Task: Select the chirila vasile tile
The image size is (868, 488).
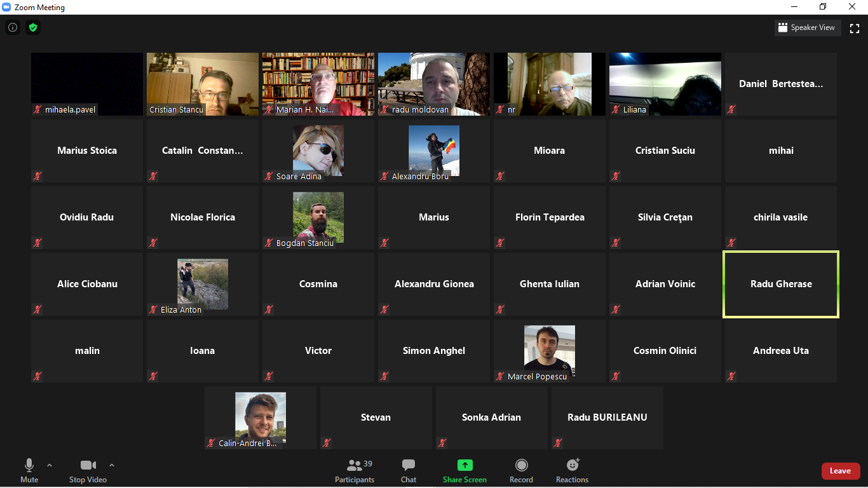Action: pyautogui.click(x=781, y=217)
